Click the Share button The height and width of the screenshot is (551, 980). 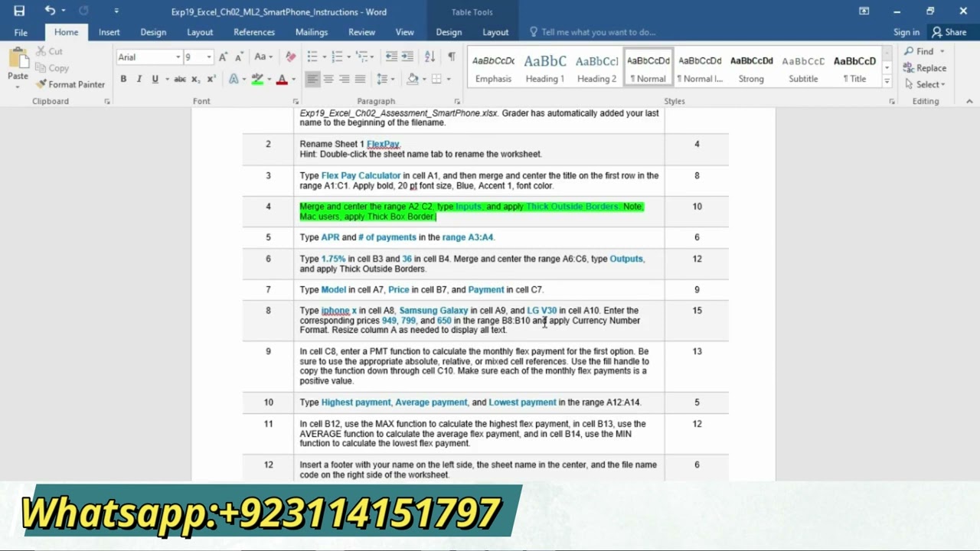tap(949, 32)
